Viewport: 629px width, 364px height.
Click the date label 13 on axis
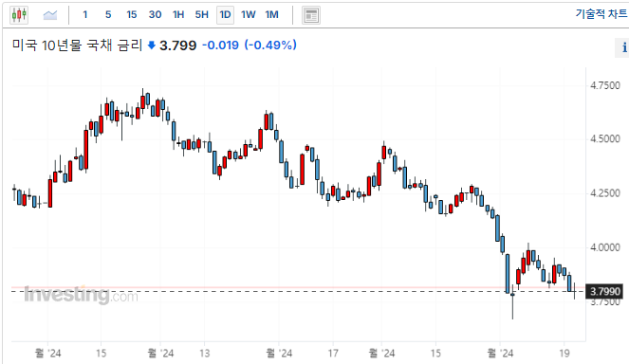(x=205, y=354)
